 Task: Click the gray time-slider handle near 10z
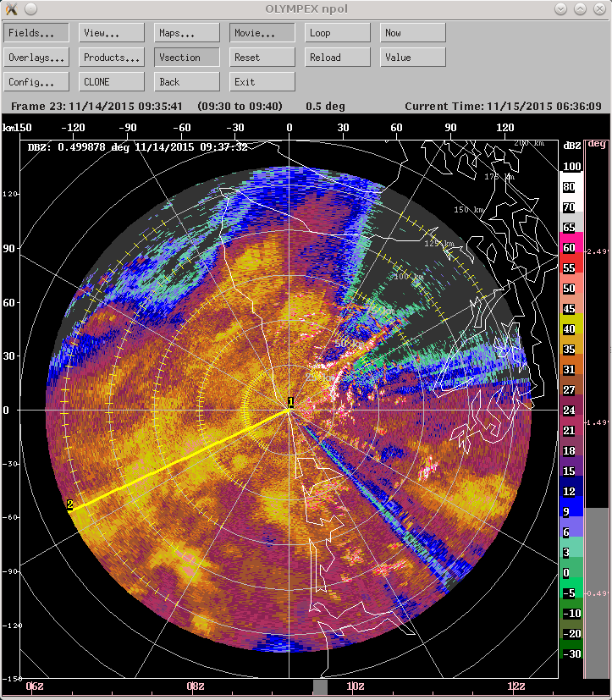(x=320, y=687)
